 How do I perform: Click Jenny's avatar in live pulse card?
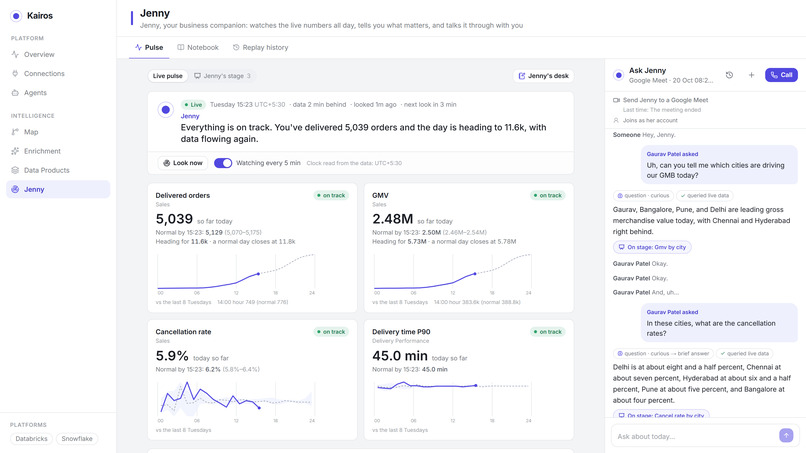[x=166, y=110]
